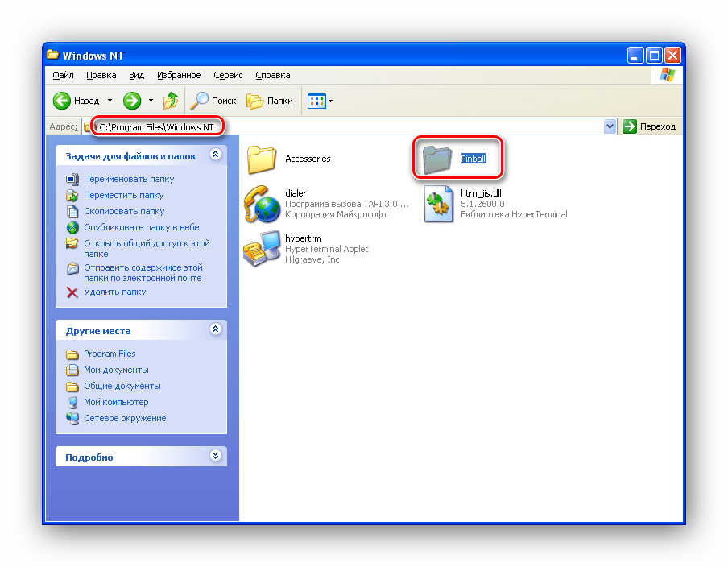Open Поиск with the magnifier icon
Image resolution: width=728 pixels, height=567 pixels.
click(213, 101)
